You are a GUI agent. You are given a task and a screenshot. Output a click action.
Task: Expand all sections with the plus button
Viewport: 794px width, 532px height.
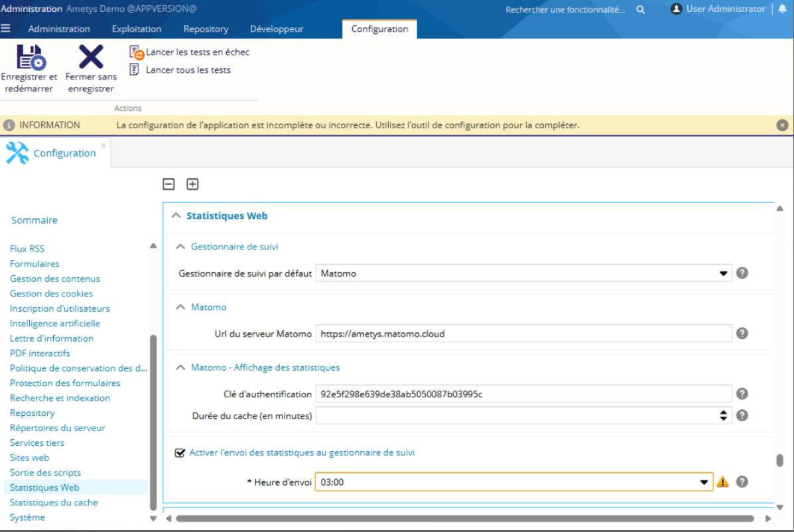(x=192, y=184)
